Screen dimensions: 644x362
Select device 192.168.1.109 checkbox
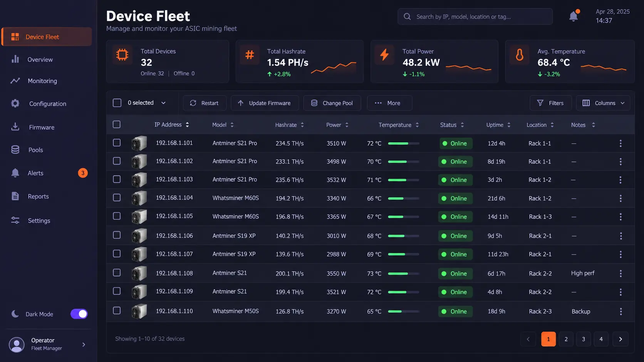pos(117,291)
